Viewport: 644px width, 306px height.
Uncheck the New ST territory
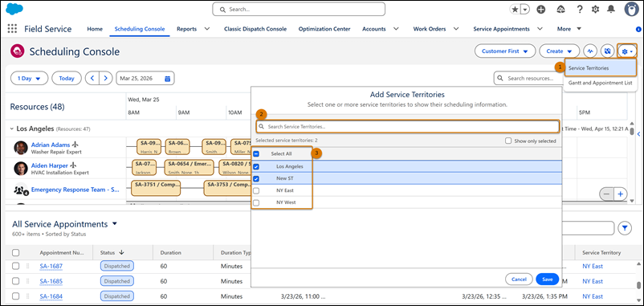[x=256, y=178]
